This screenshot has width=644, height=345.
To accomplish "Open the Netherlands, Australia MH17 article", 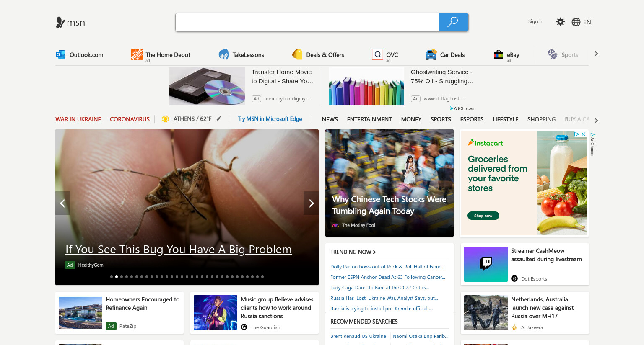I will (x=543, y=308).
